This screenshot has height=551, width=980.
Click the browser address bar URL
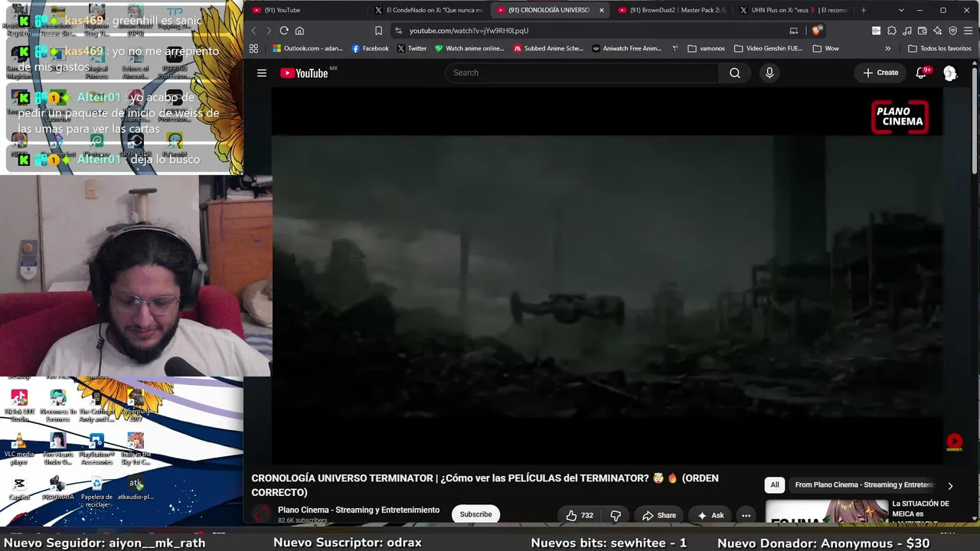coord(469,31)
